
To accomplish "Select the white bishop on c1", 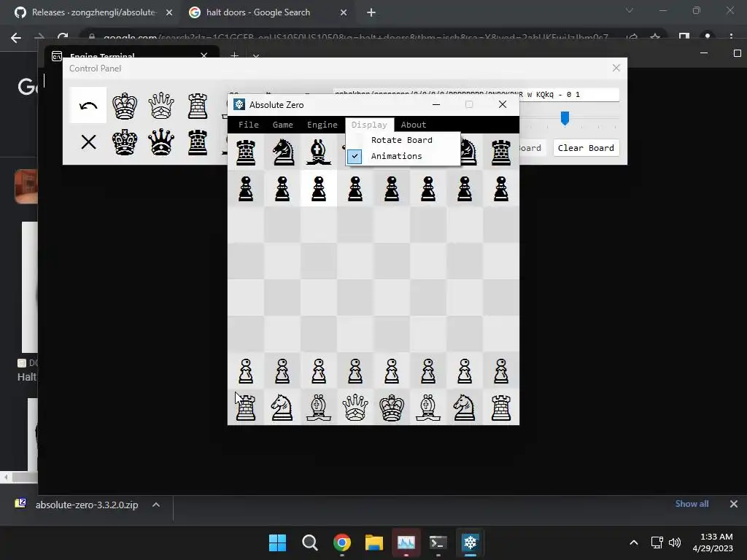I will pos(319,407).
